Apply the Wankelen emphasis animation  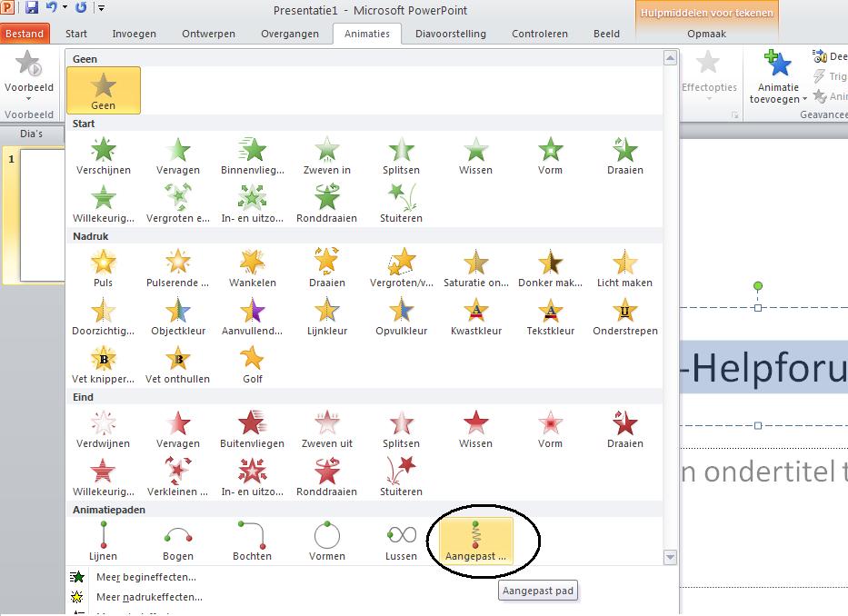(x=252, y=268)
